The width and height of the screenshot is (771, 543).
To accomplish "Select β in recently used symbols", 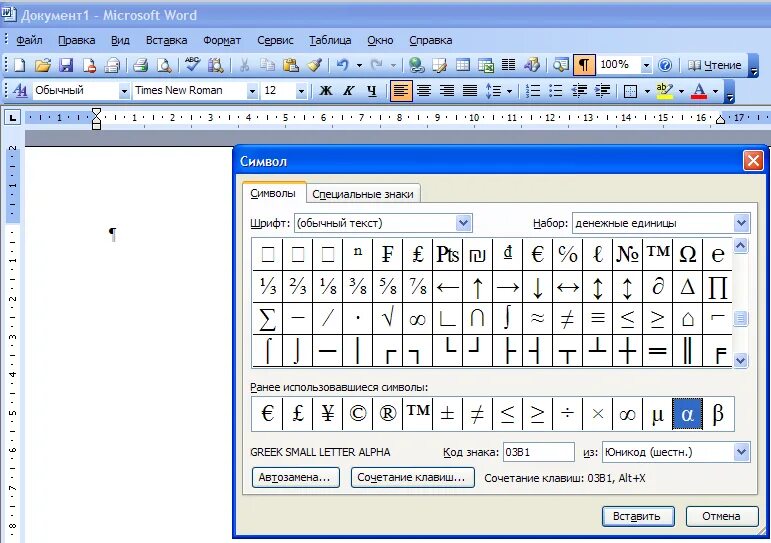I will tap(717, 414).
